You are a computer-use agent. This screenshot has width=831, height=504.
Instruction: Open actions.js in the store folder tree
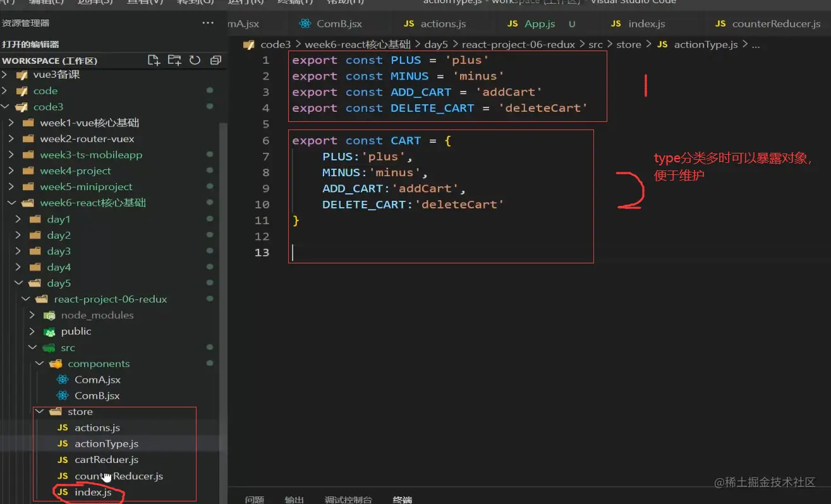pos(97,428)
